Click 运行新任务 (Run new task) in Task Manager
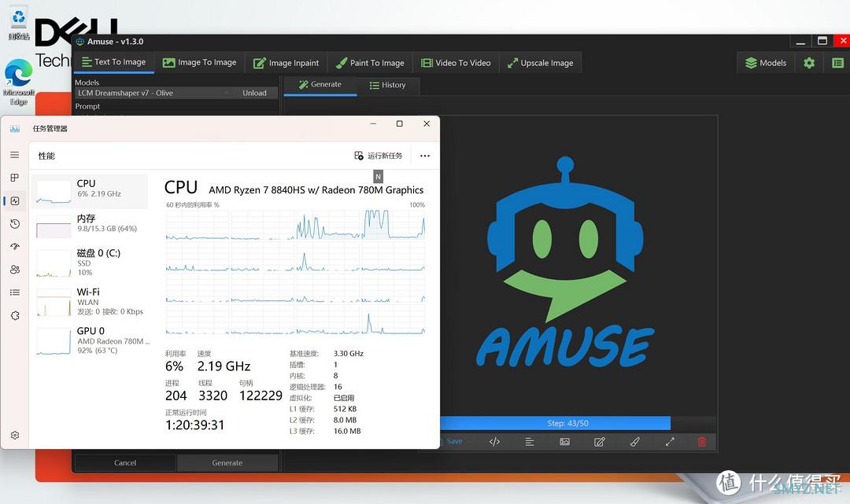 click(379, 156)
